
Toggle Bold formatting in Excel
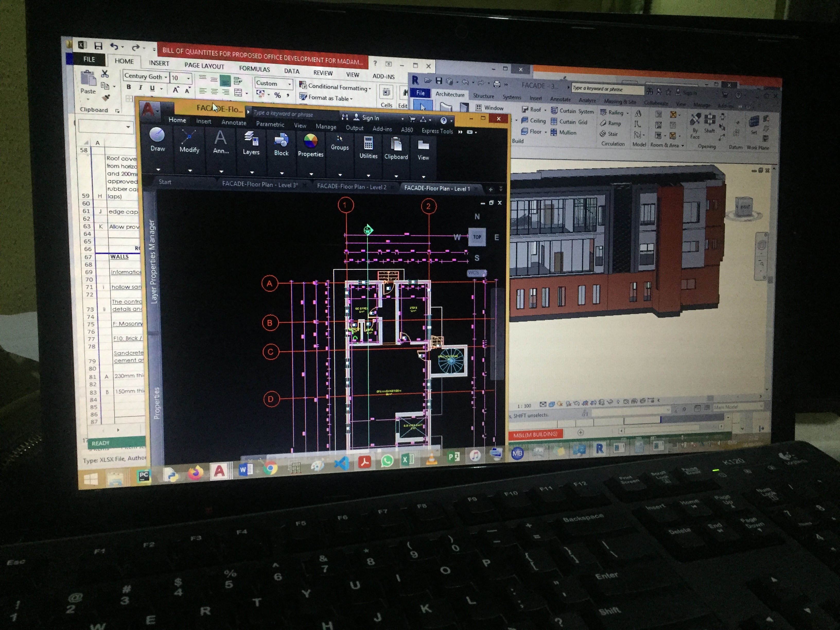[129, 87]
